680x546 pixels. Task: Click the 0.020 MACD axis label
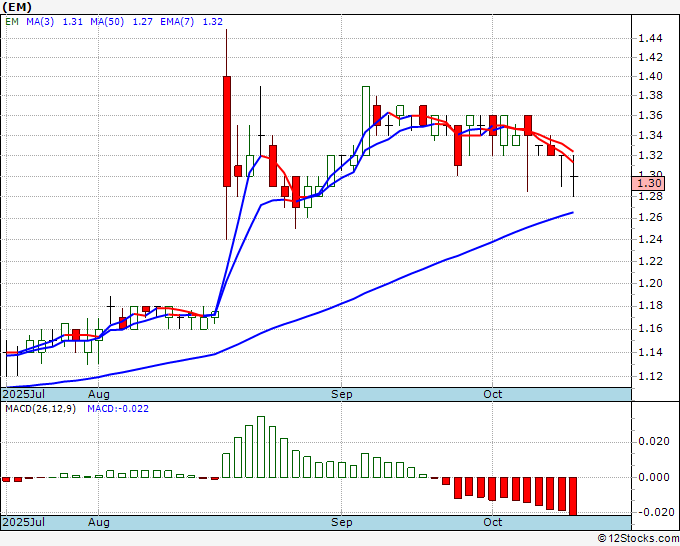point(654,441)
